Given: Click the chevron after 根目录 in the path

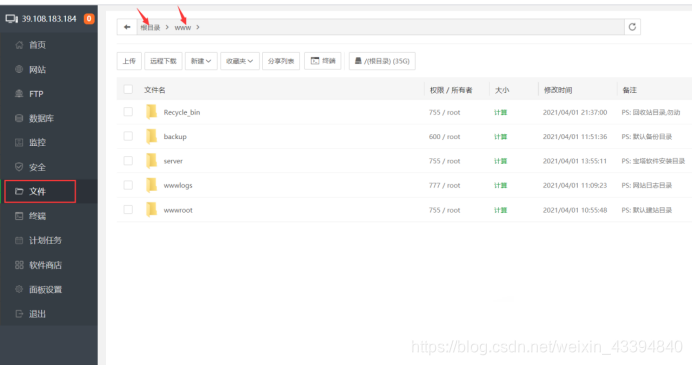Looking at the screenshot, I should tap(167, 27).
